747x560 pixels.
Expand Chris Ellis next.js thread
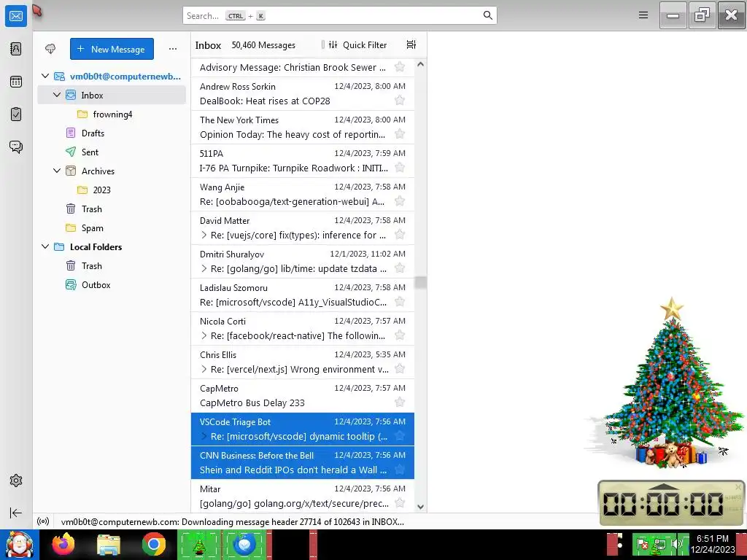204,369
